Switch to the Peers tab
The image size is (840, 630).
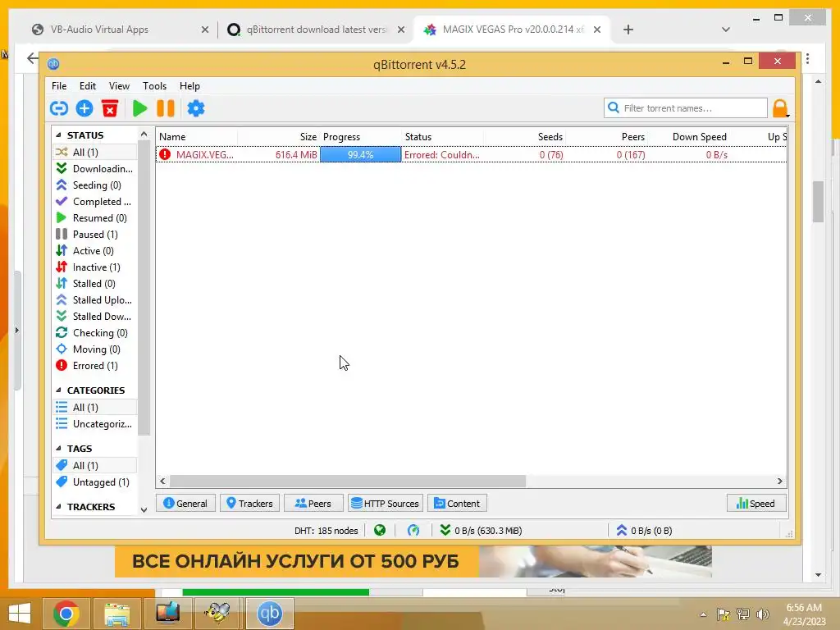pyautogui.click(x=313, y=504)
